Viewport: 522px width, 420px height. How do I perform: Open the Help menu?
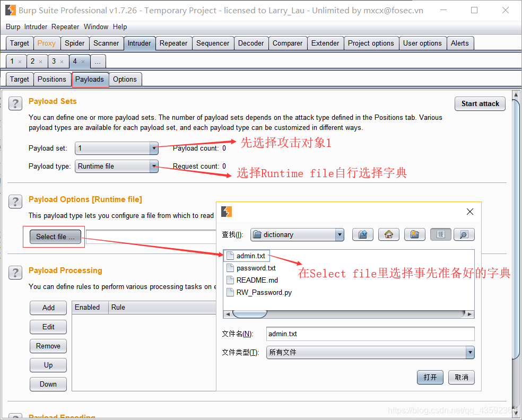click(x=120, y=27)
